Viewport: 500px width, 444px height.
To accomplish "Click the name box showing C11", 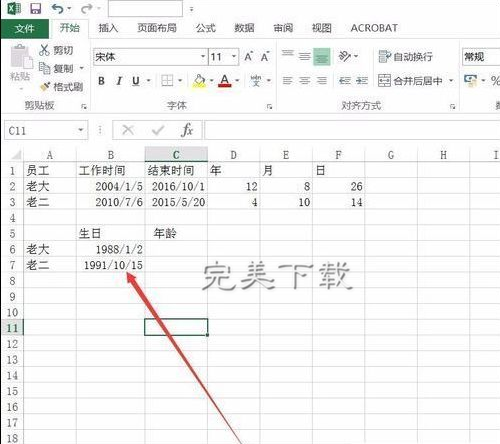I will [x=46, y=130].
